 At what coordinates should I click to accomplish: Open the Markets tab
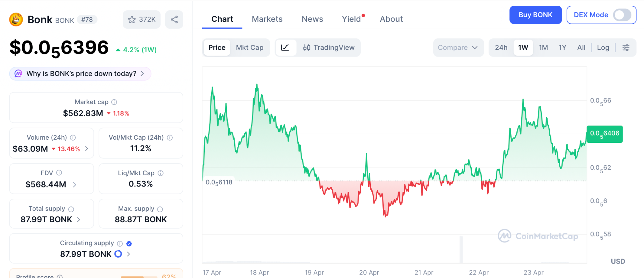[267, 19]
